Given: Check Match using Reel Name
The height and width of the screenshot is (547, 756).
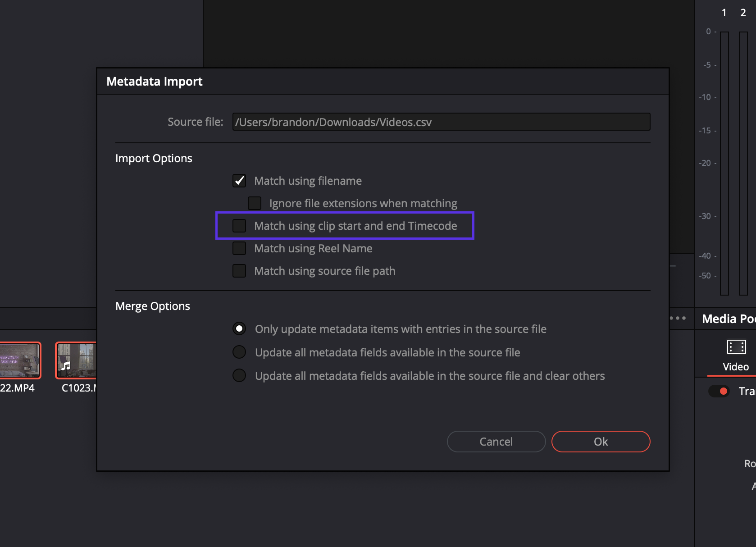Looking at the screenshot, I should (x=239, y=248).
